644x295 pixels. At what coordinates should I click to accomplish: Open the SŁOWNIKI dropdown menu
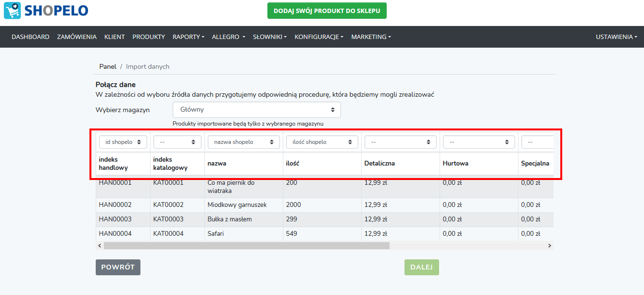(x=270, y=37)
